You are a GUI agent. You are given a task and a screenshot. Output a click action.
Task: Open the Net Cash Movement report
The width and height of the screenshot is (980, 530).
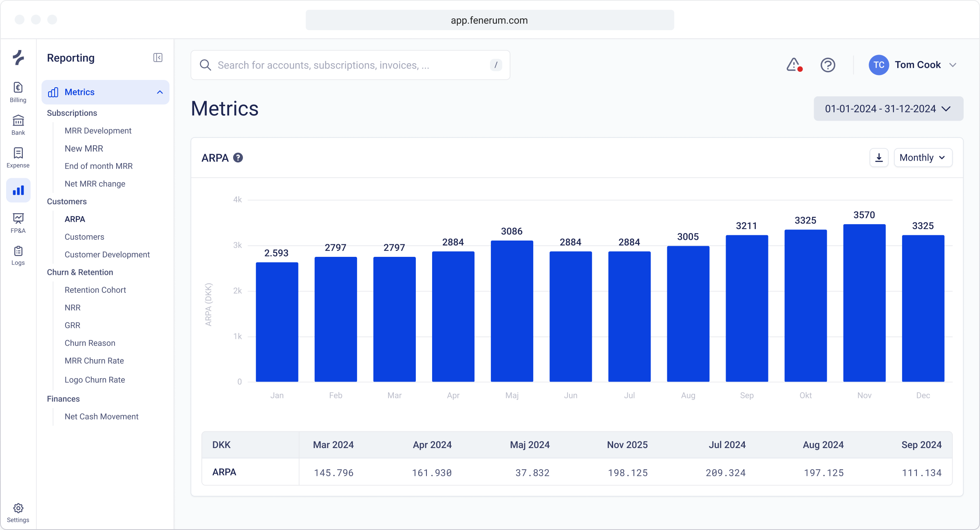102,416
